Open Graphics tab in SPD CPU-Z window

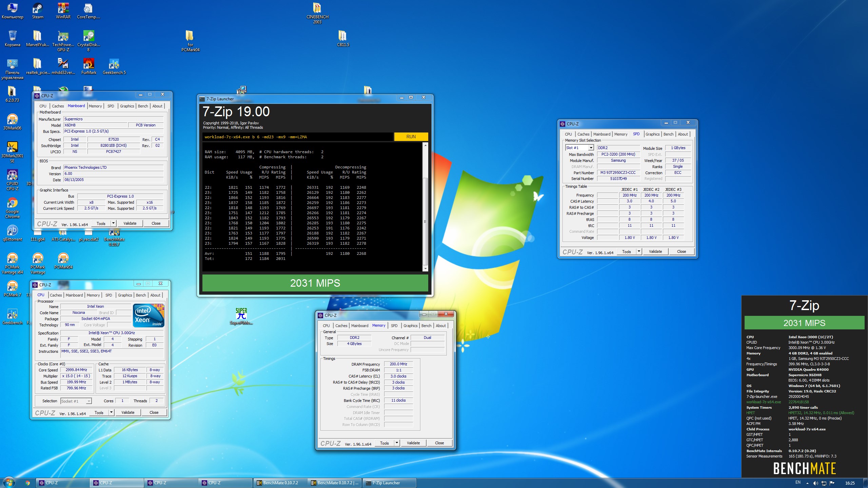[x=652, y=134]
